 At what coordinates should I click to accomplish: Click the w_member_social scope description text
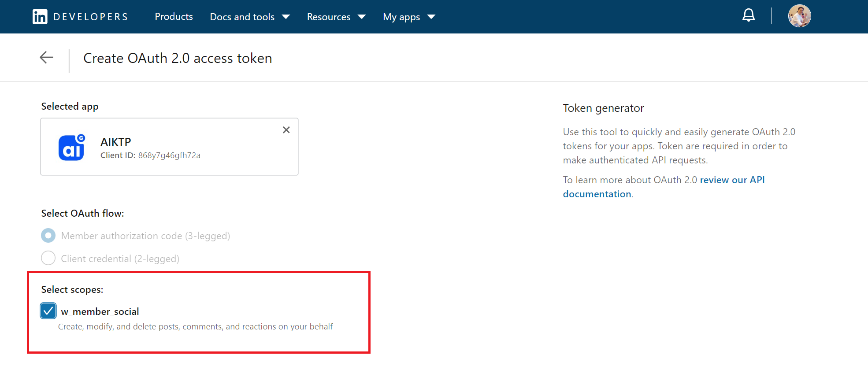195,327
